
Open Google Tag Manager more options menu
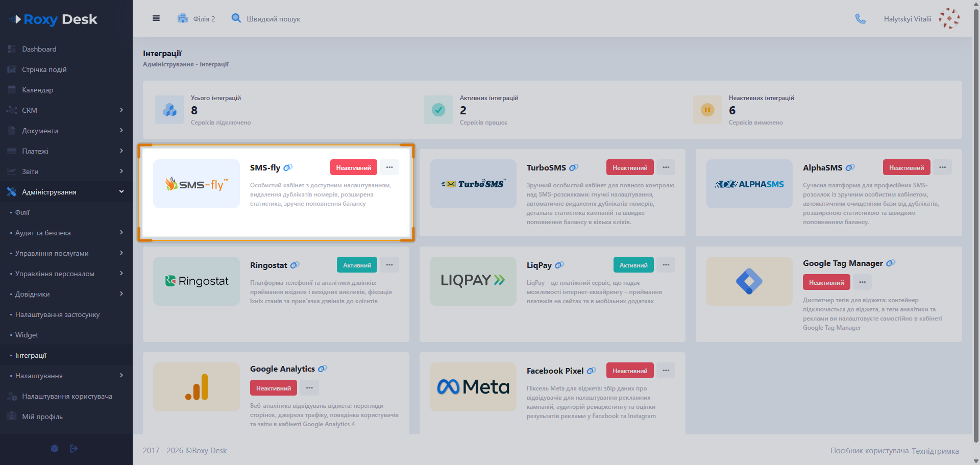tap(863, 282)
